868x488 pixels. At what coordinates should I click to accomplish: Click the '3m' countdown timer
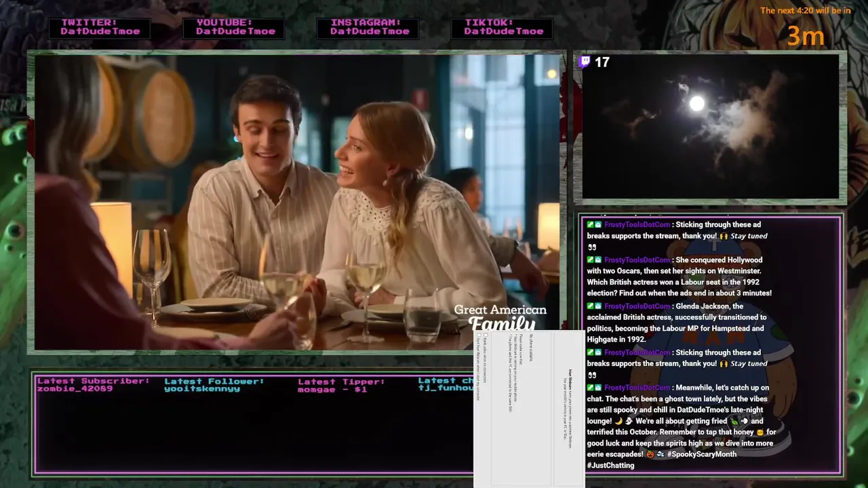pyautogui.click(x=806, y=36)
